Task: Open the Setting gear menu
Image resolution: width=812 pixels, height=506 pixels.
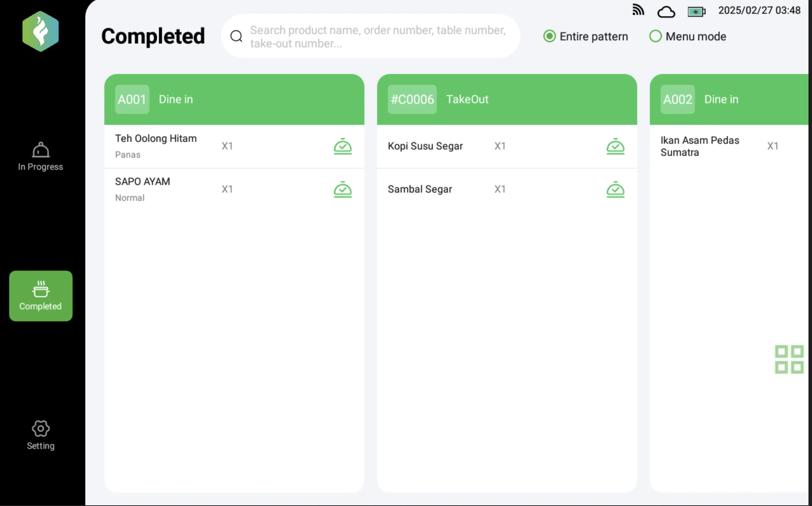Action: (x=41, y=435)
